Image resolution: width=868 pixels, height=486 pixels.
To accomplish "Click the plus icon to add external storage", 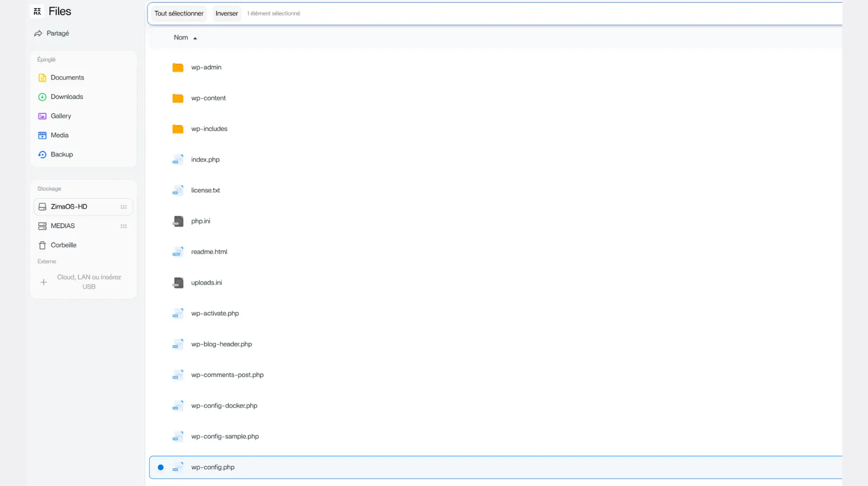I will [x=44, y=282].
